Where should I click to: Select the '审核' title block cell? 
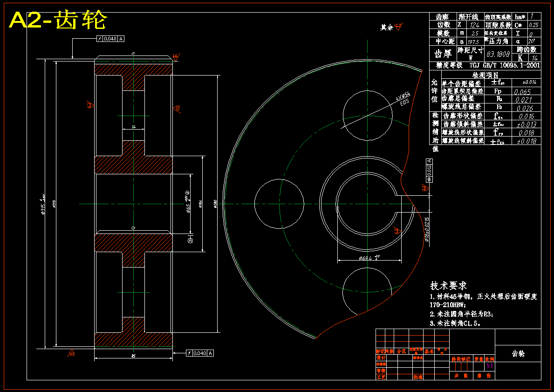click(381, 371)
